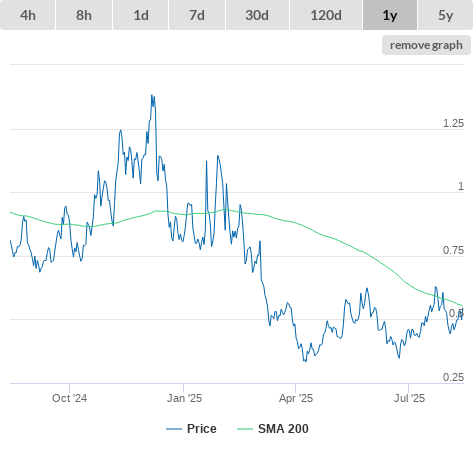Click the active 1y tab

tap(390, 15)
